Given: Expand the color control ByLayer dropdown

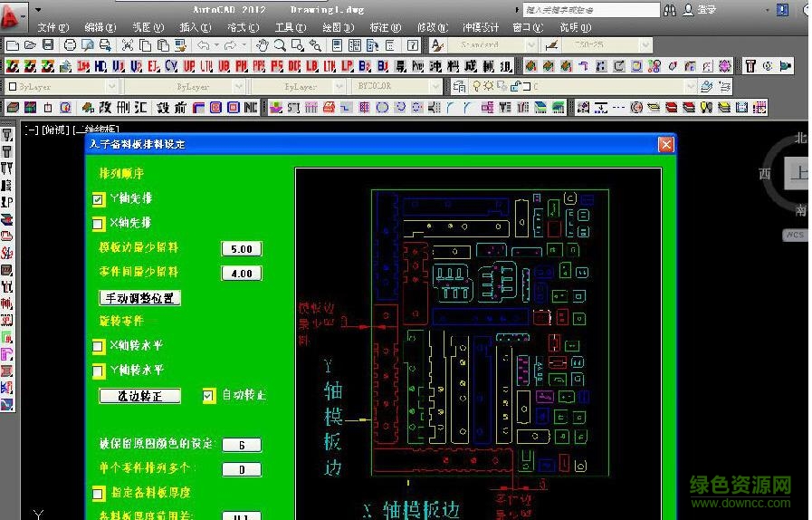Looking at the screenshot, I should pyautogui.click(x=112, y=87).
